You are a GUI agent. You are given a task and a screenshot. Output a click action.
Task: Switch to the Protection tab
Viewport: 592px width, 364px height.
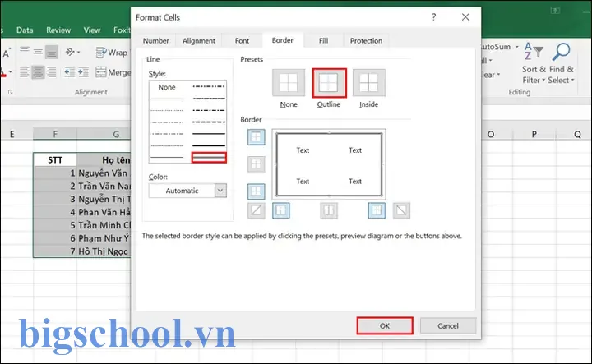[366, 41]
